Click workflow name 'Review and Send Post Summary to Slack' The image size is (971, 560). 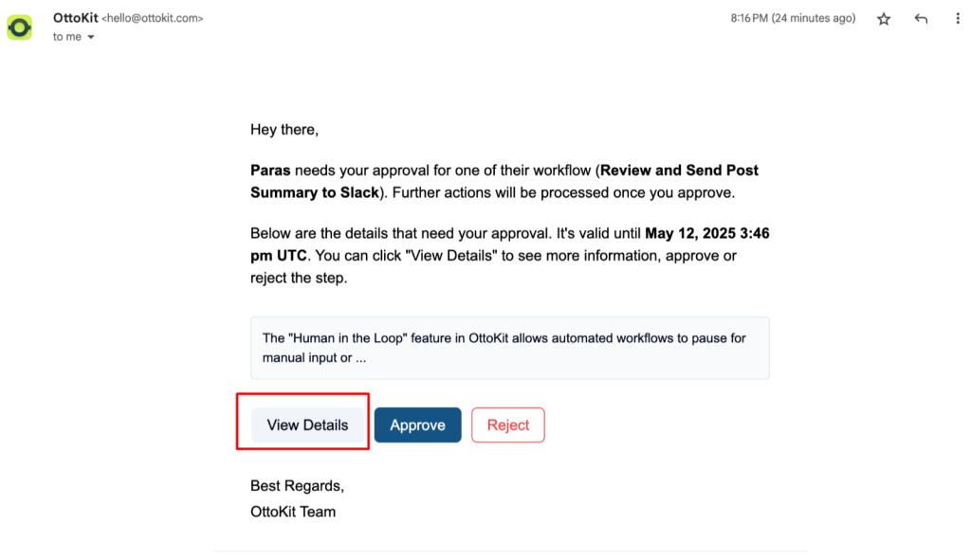504,181
